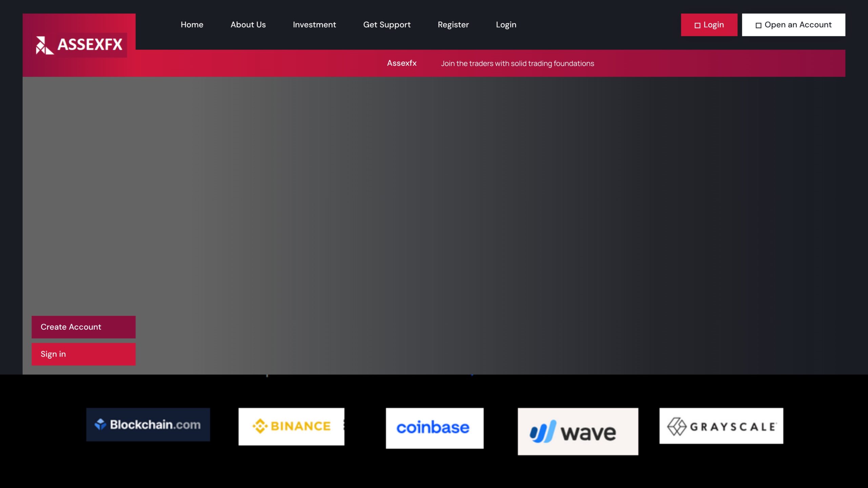Viewport: 868px width, 488px height.
Task: Open Register in the navigation bar
Action: (453, 25)
